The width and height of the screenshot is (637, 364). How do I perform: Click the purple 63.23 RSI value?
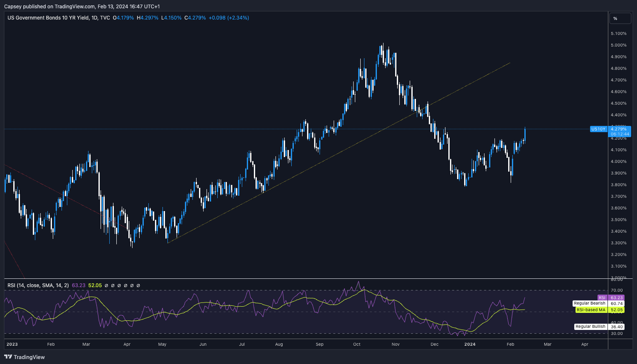pyautogui.click(x=79, y=285)
